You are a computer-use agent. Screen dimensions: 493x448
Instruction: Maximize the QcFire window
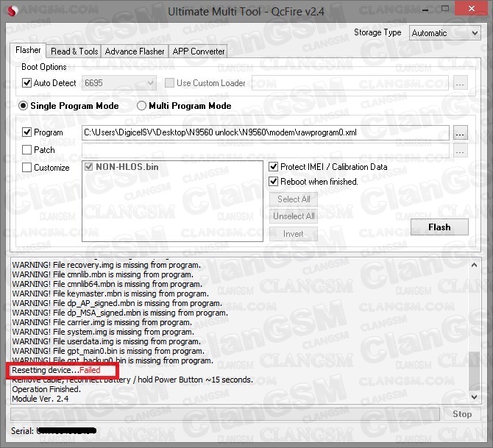coord(445,9)
